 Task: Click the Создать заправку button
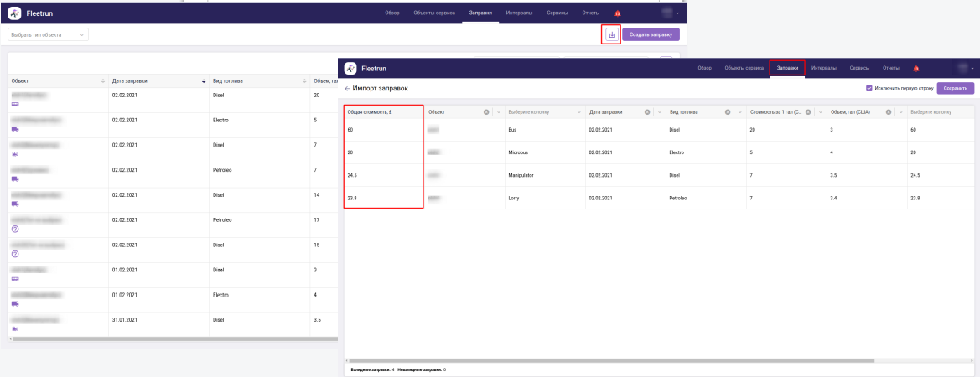[x=651, y=34]
